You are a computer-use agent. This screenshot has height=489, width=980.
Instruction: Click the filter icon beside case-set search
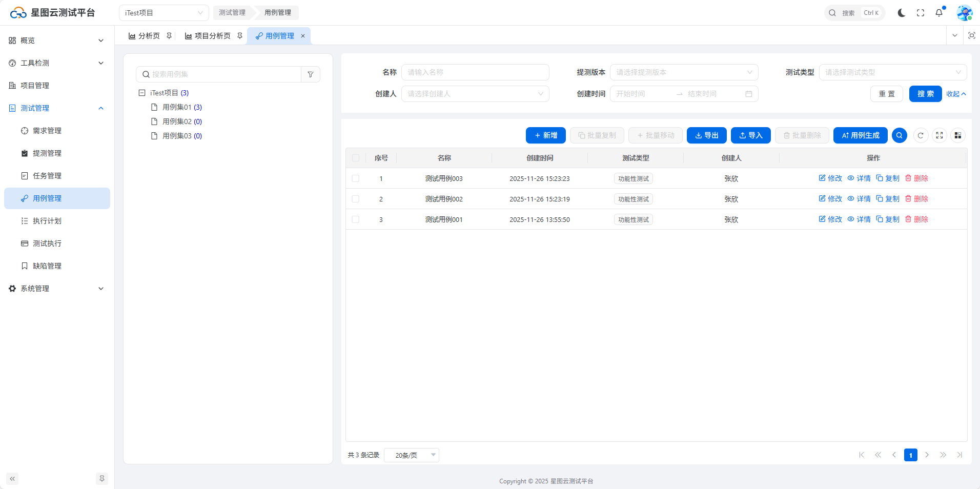[x=311, y=74]
